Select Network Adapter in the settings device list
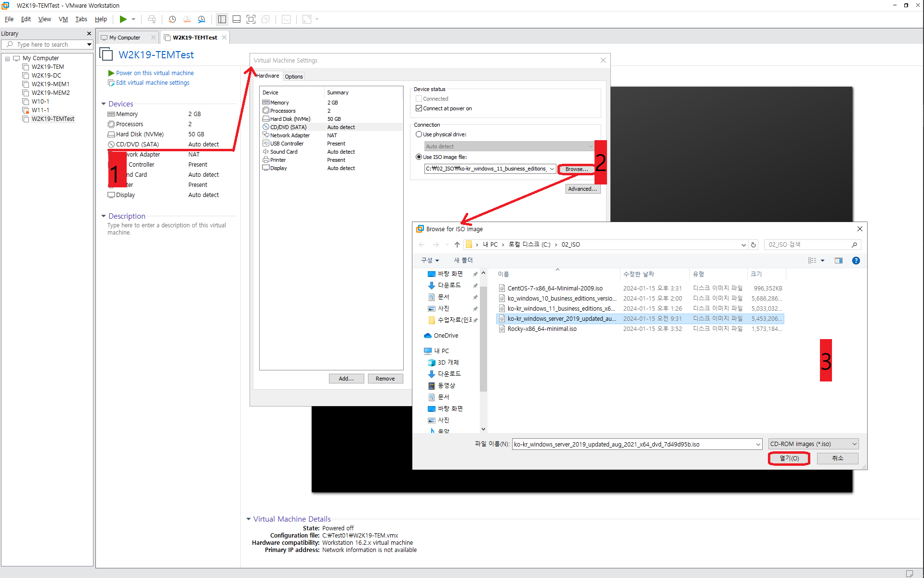Image resolution: width=924 pixels, height=578 pixels. [x=331, y=135]
